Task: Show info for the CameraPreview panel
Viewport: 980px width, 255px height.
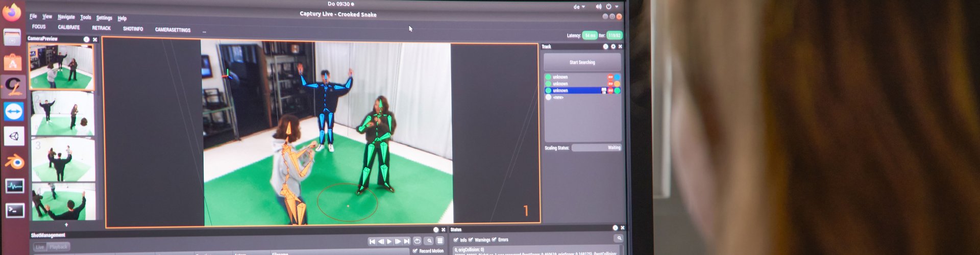Action: coord(86,39)
